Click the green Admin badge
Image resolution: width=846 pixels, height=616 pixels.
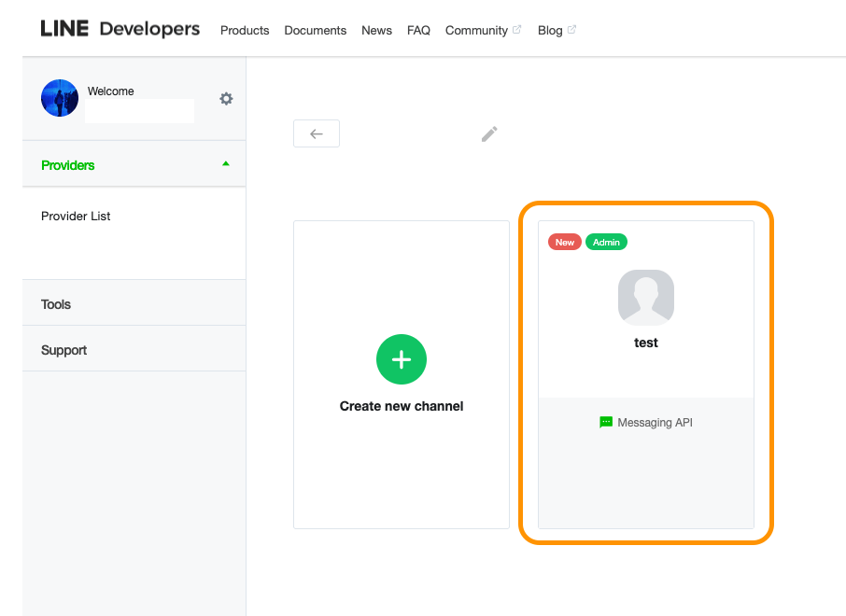(x=606, y=242)
